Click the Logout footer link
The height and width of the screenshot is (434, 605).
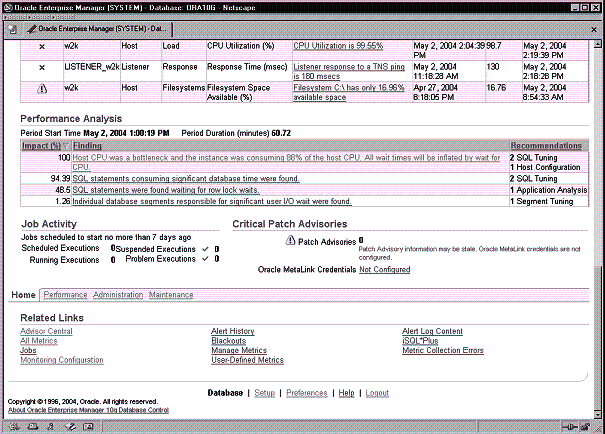pyautogui.click(x=377, y=393)
